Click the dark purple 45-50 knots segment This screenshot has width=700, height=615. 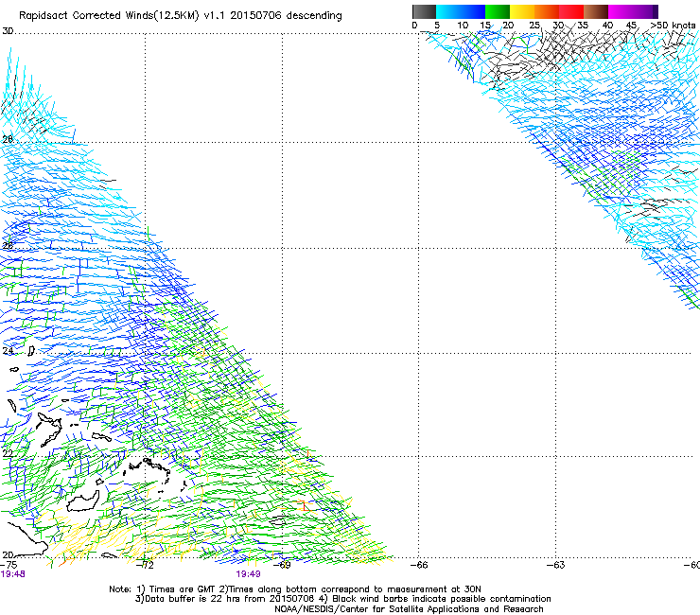(645, 11)
